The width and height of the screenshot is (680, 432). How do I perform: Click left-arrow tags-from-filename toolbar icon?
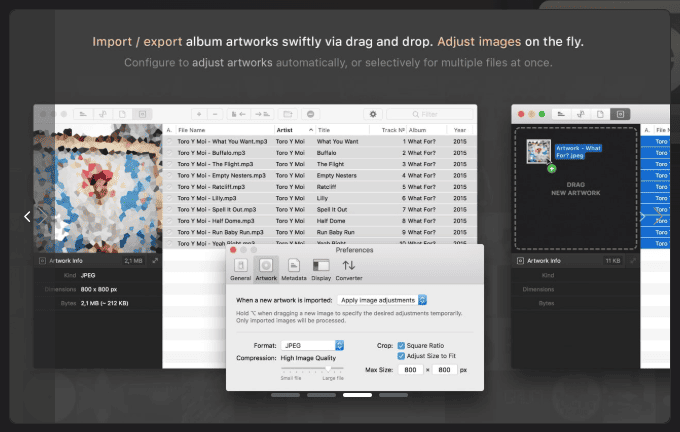click(x=239, y=114)
